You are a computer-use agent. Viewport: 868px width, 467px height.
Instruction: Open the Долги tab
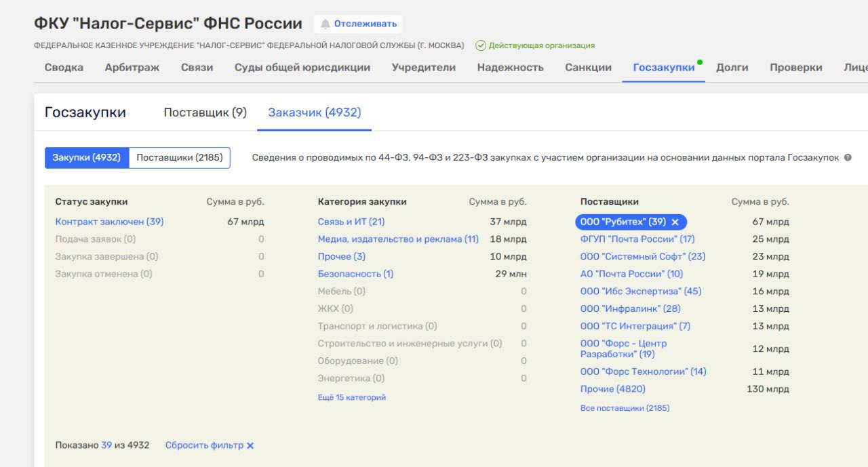tap(732, 67)
